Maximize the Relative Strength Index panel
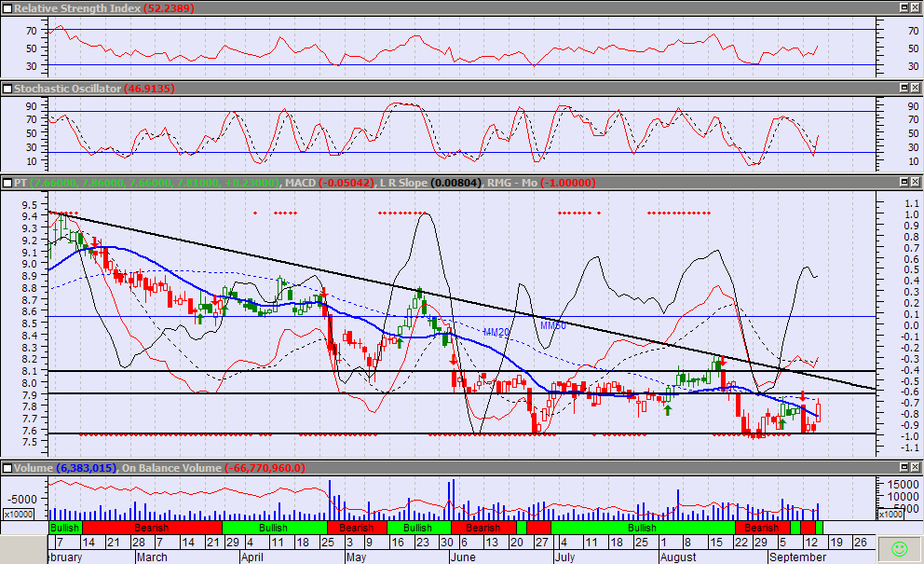The width and height of the screenshot is (924, 564). pos(904,7)
